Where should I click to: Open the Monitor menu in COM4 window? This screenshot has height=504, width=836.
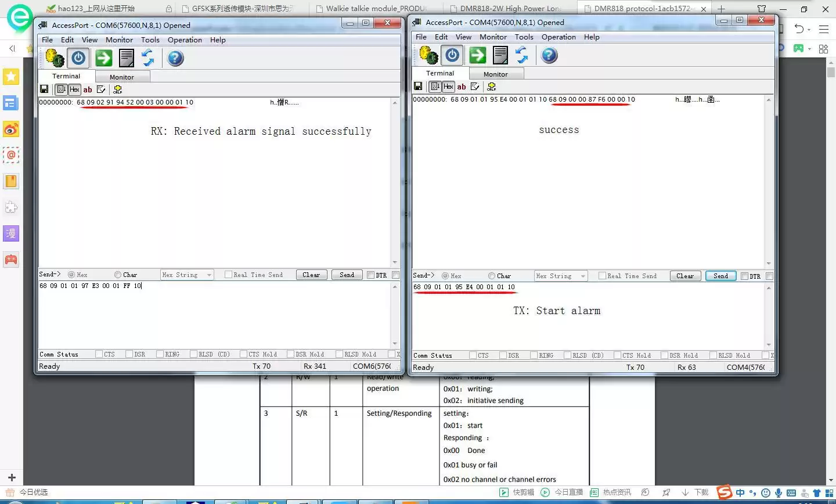(493, 37)
